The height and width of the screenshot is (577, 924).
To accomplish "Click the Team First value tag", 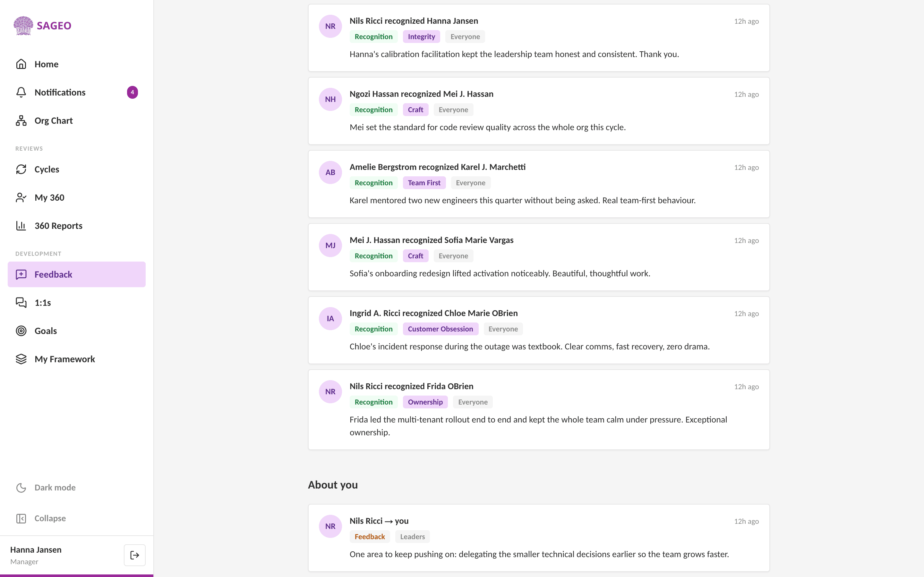I will 424,183.
